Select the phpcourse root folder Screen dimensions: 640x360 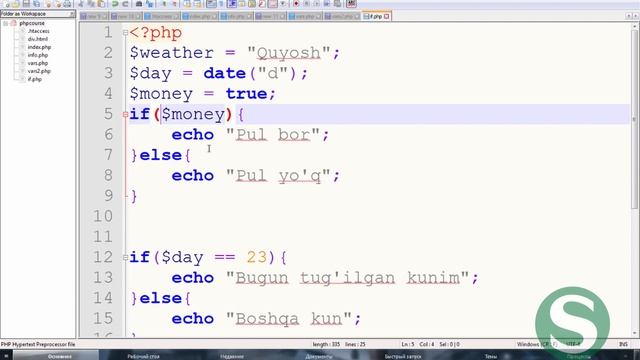(x=32, y=23)
